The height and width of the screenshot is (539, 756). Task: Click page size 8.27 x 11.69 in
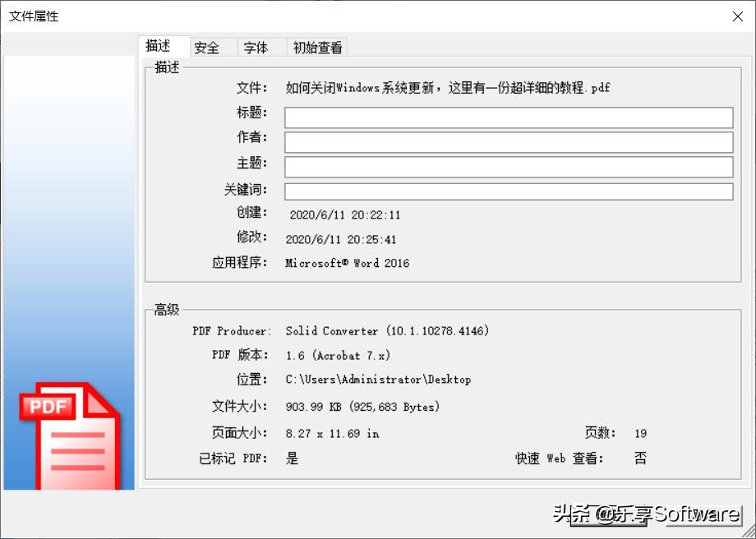(332, 433)
